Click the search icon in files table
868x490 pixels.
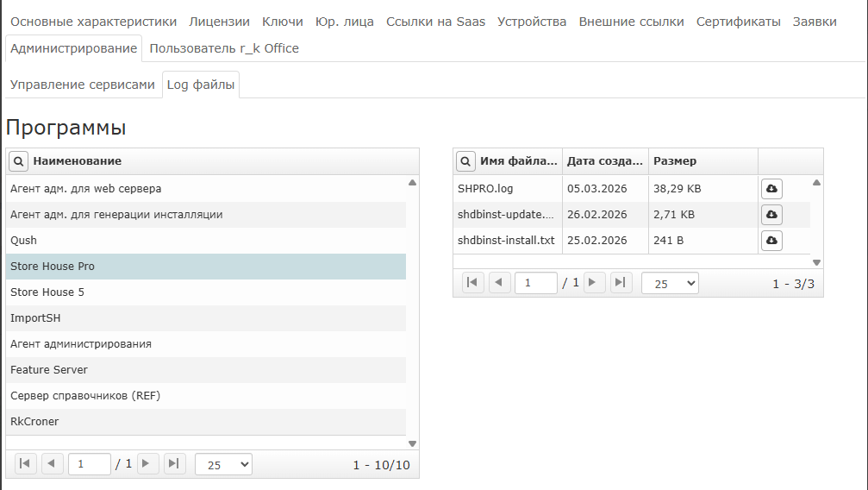pyautogui.click(x=465, y=161)
